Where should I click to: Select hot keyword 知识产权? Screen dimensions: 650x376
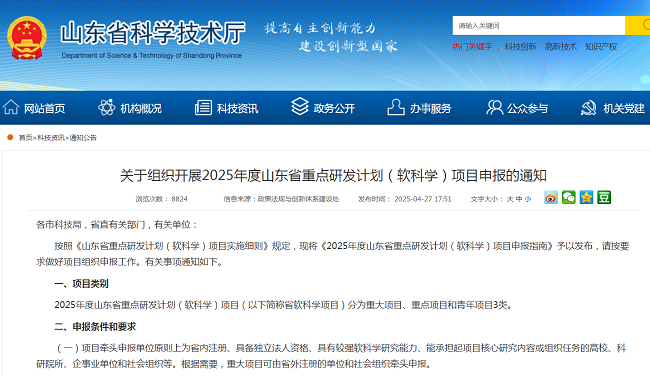(601, 47)
